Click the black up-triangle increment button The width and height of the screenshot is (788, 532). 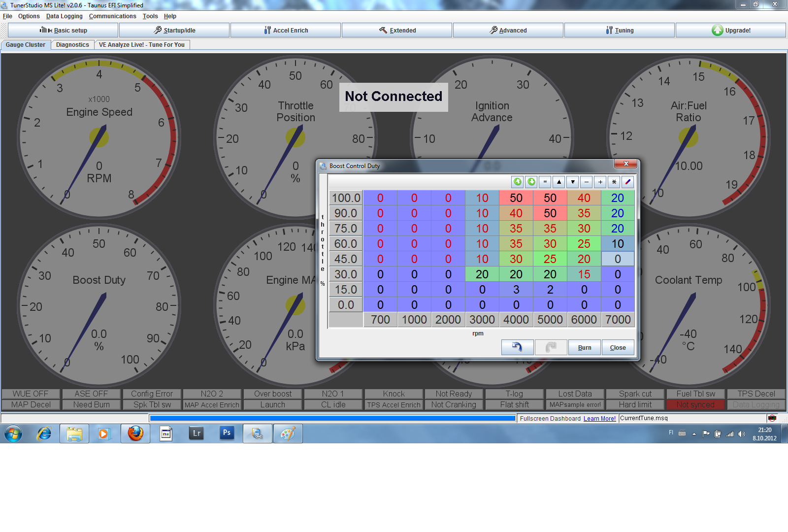tap(558, 182)
